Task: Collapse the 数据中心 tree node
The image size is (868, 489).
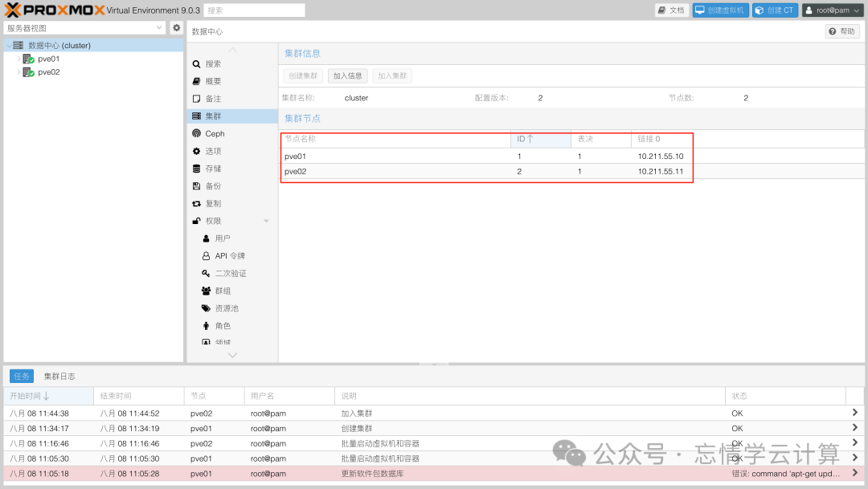Action: (8, 45)
